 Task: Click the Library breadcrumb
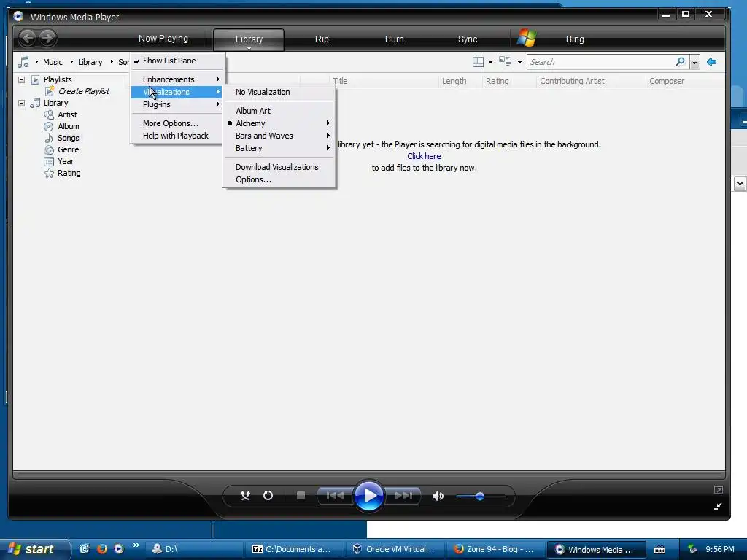(90, 62)
